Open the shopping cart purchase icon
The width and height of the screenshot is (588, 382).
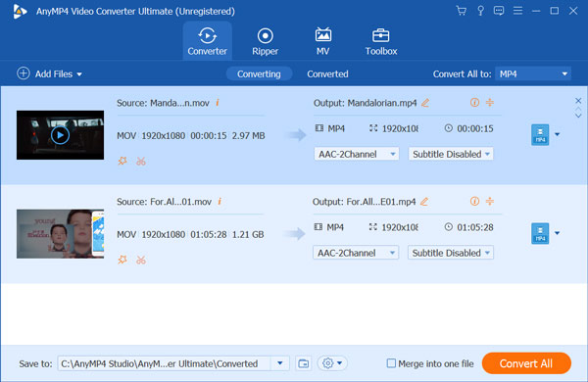pyautogui.click(x=462, y=11)
